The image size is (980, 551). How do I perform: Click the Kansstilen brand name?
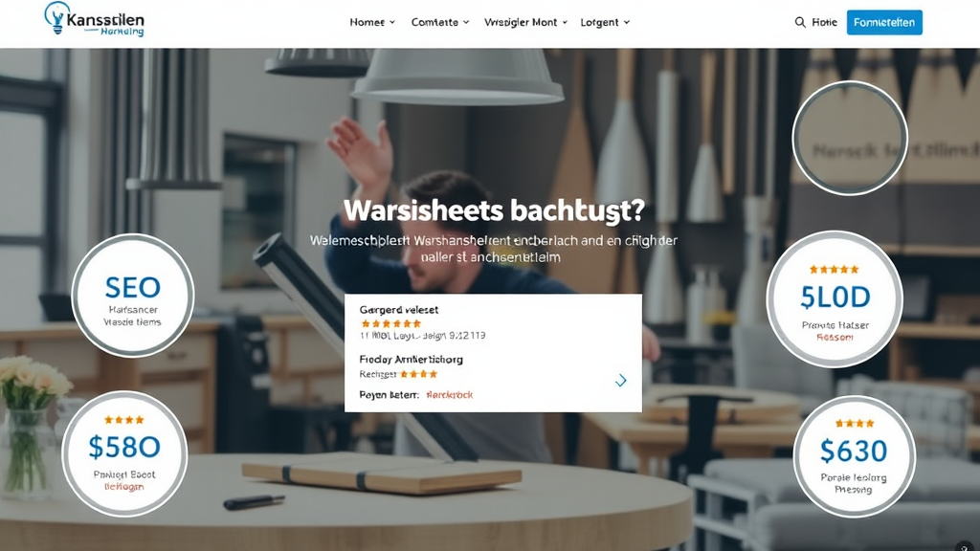pyautogui.click(x=105, y=20)
